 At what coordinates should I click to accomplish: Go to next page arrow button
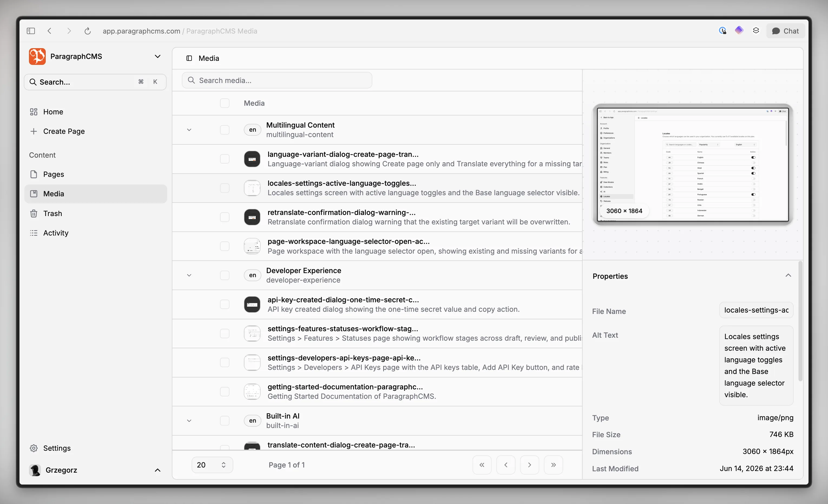coord(530,465)
